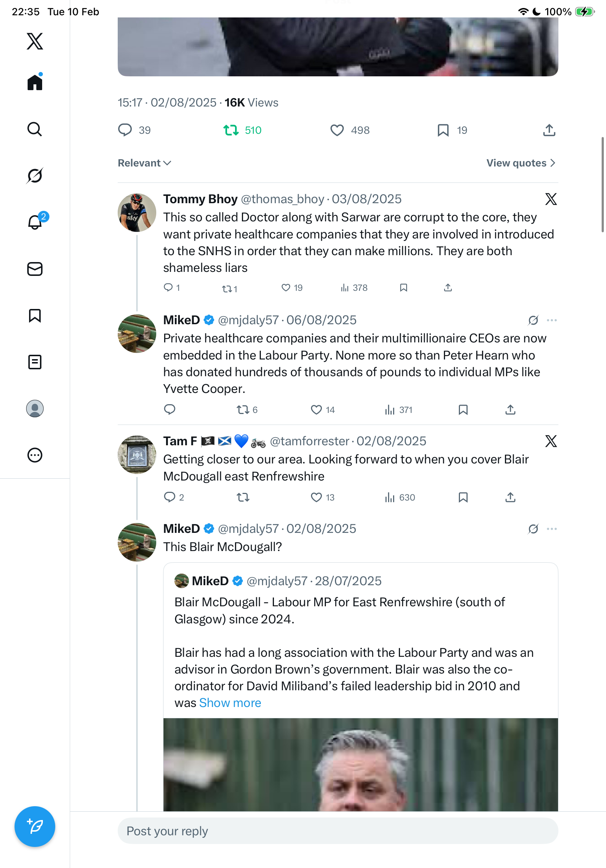Screen dimensions: 606x868
Task: Tap the compose new post button
Action: point(35,827)
